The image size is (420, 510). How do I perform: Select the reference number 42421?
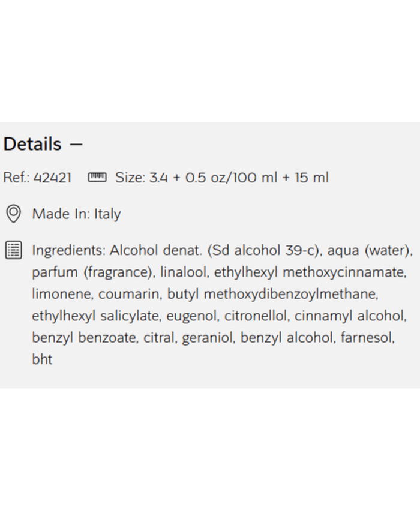[53, 178]
